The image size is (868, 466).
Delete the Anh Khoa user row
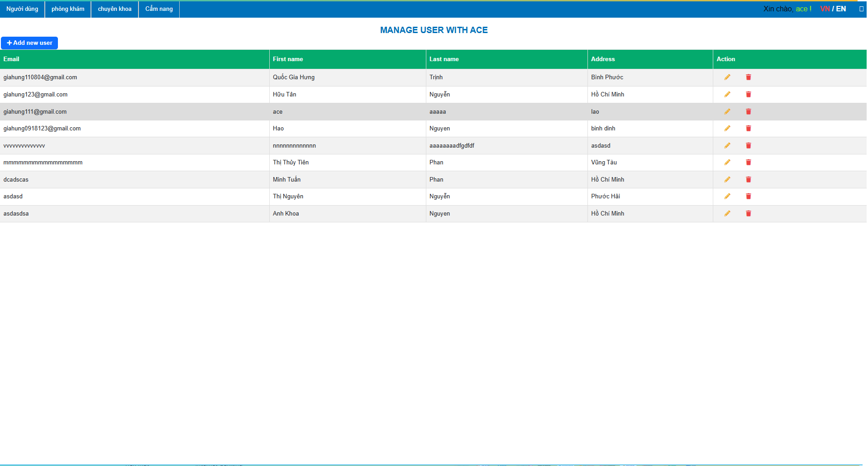tap(748, 213)
